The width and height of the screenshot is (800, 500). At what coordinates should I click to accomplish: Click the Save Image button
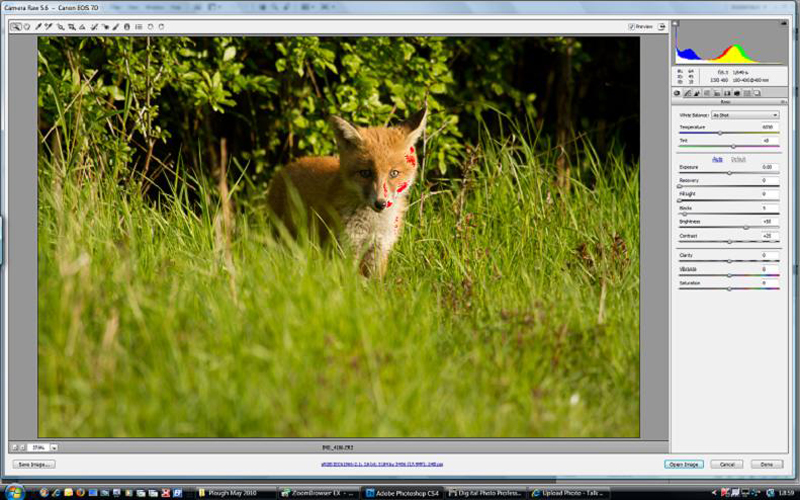[34, 464]
